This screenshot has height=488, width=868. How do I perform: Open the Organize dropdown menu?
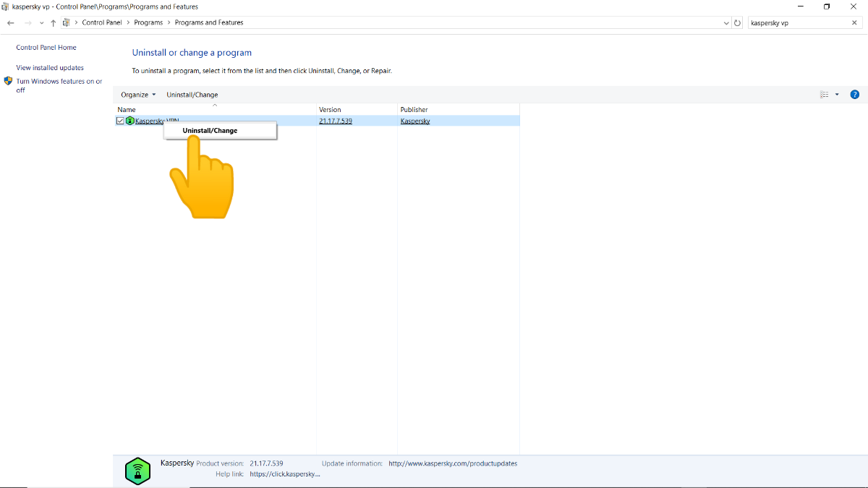coord(138,95)
